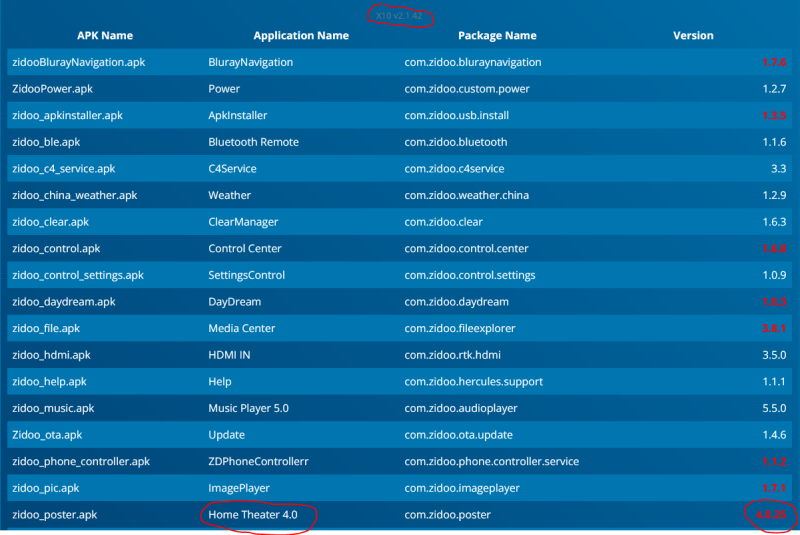
Task: Click the Version column header
Action: (693, 36)
